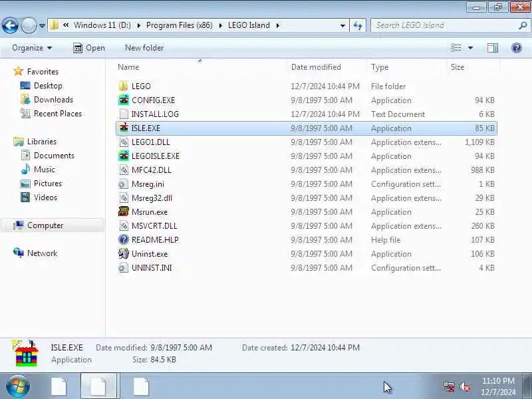532x399 pixels.
Task: Click the large ISLE.EXE icon in details pane
Action: (x=26, y=353)
